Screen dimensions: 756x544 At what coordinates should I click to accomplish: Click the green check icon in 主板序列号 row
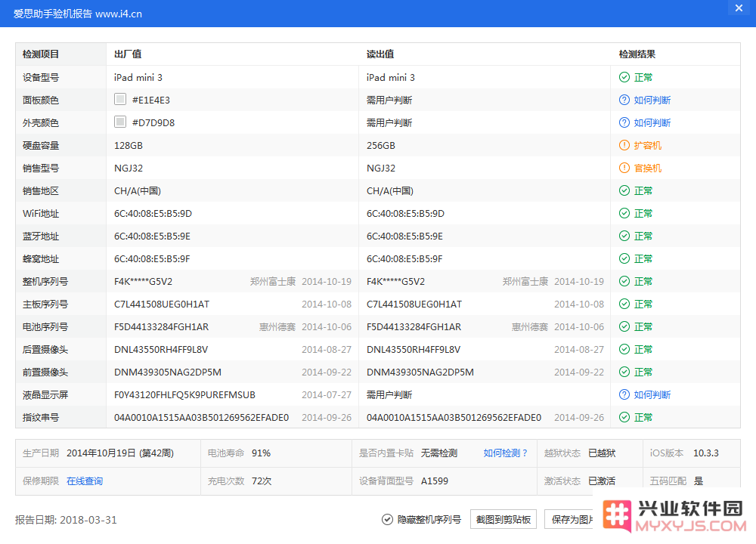pyautogui.click(x=624, y=304)
